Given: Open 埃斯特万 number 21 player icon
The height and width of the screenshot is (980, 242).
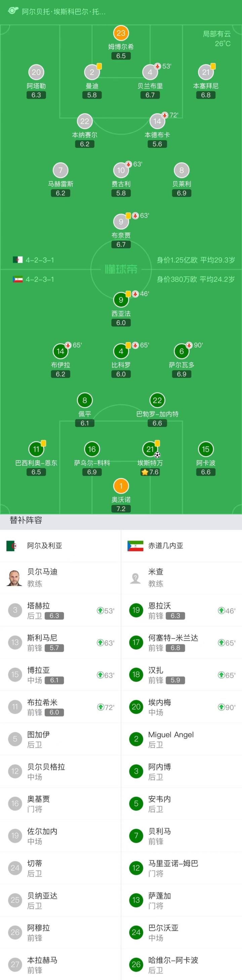Looking at the screenshot, I should point(150,449).
